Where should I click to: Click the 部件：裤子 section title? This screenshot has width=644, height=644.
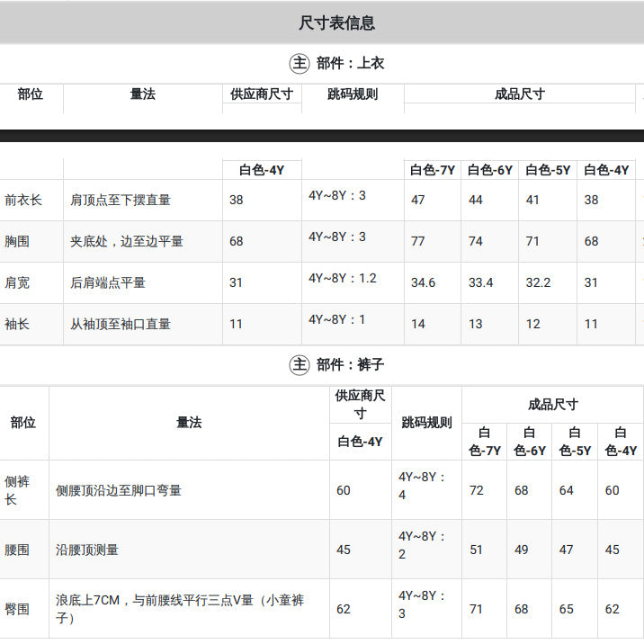[350, 364]
